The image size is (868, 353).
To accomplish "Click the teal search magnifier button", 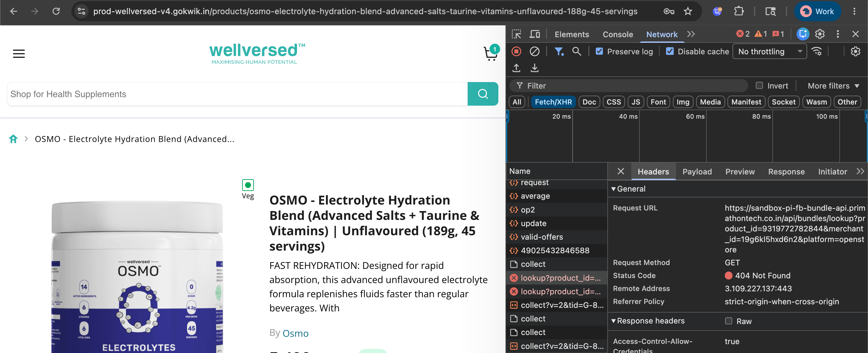I will tap(482, 94).
